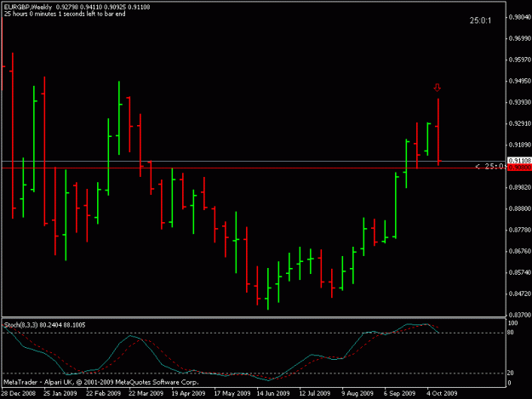Click the MetaTrader - Alpari UK copyright text
This screenshot has height=399, width=532.
(100, 382)
